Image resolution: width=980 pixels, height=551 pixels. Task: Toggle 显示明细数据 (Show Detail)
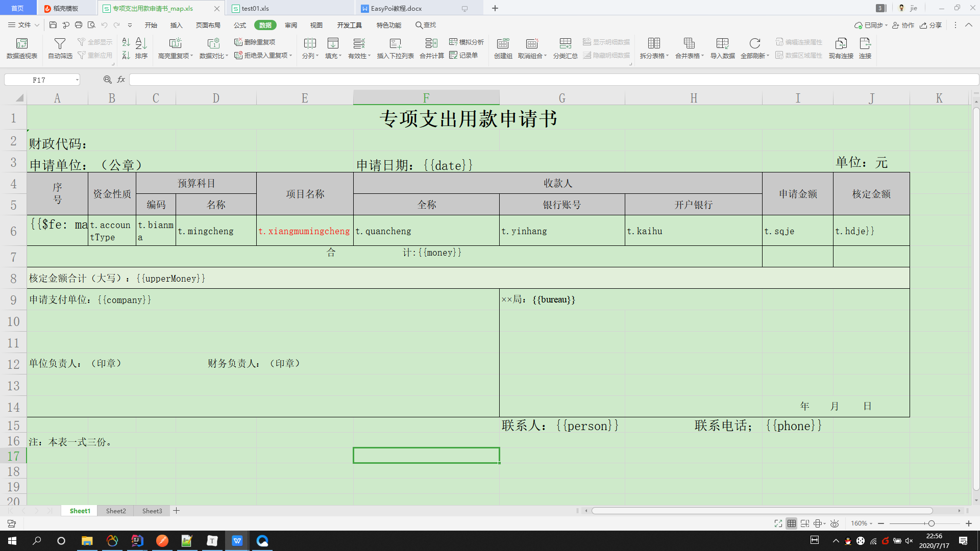coord(607,42)
